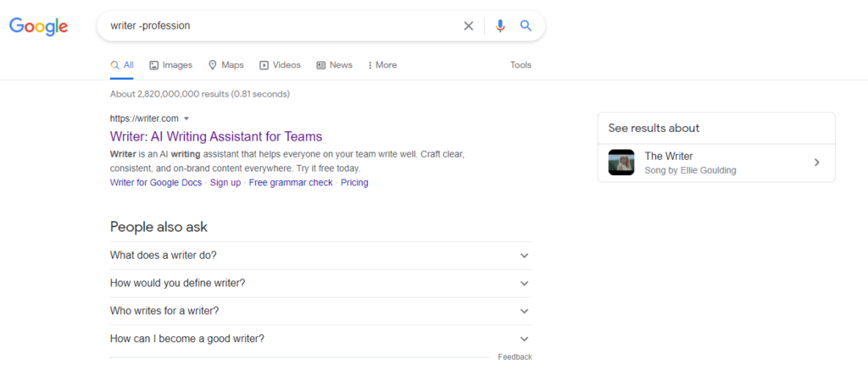Viewport: 868px width, 392px height.
Task: Open the Writer for Google Docs sitelink
Action: click(156, 183)
